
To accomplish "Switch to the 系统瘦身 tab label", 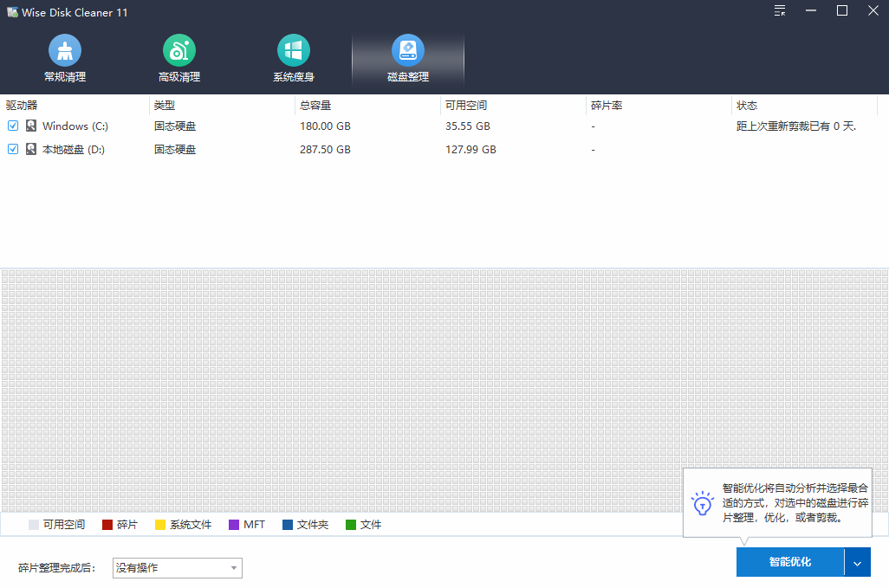I will (293, 77).
